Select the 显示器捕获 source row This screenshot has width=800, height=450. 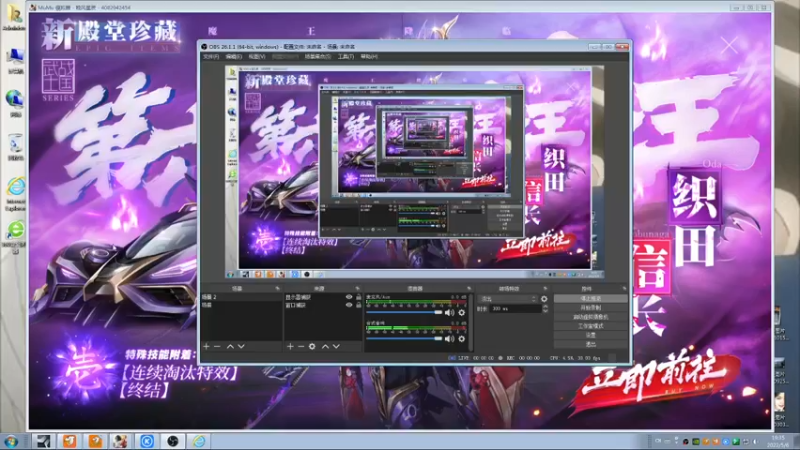(x=323, y=297)
